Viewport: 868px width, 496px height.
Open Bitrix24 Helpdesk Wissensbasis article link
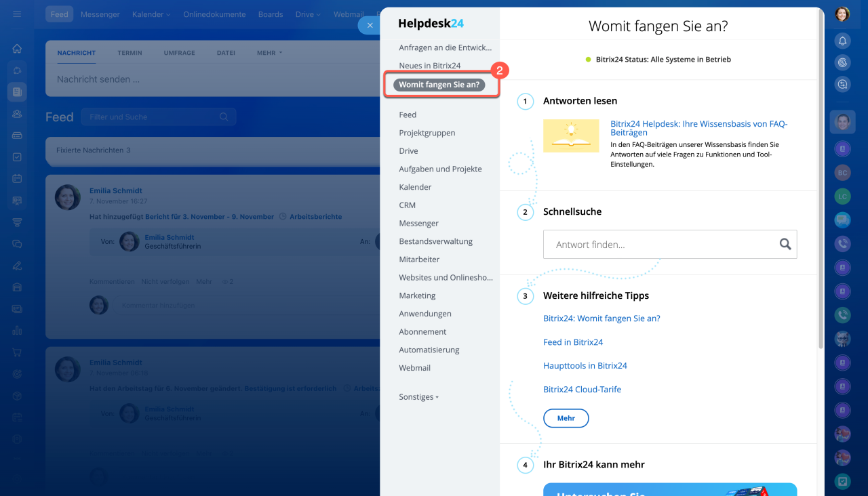tap(699, 128)
